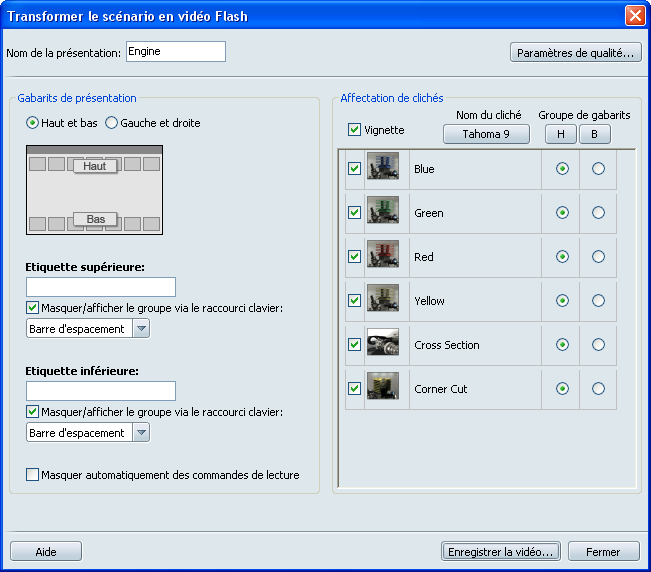The image size is (651, 572).
Task: Uncheck the Green snapshot checkbox
Action: coord(354,213)
